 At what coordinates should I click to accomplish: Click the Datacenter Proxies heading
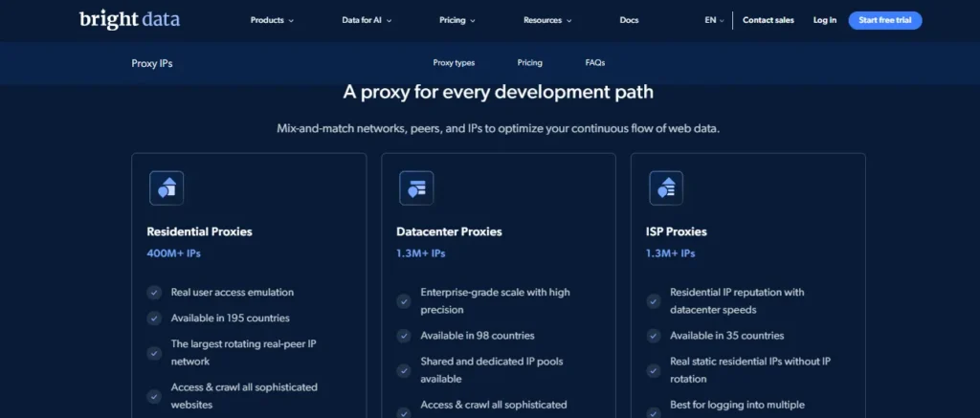tap(449, 231)
